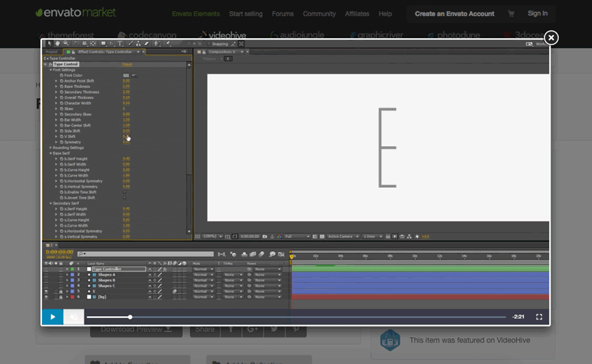The height and width of the screenshot is (364, 592).
Task: Enable b.Enable Time Shift checkbox
Action: (124, 192)
